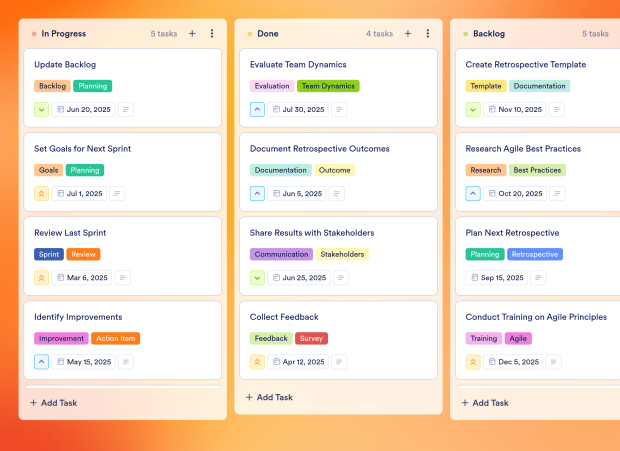Open description icon on Update Backlog card

[x=126, y=109]
